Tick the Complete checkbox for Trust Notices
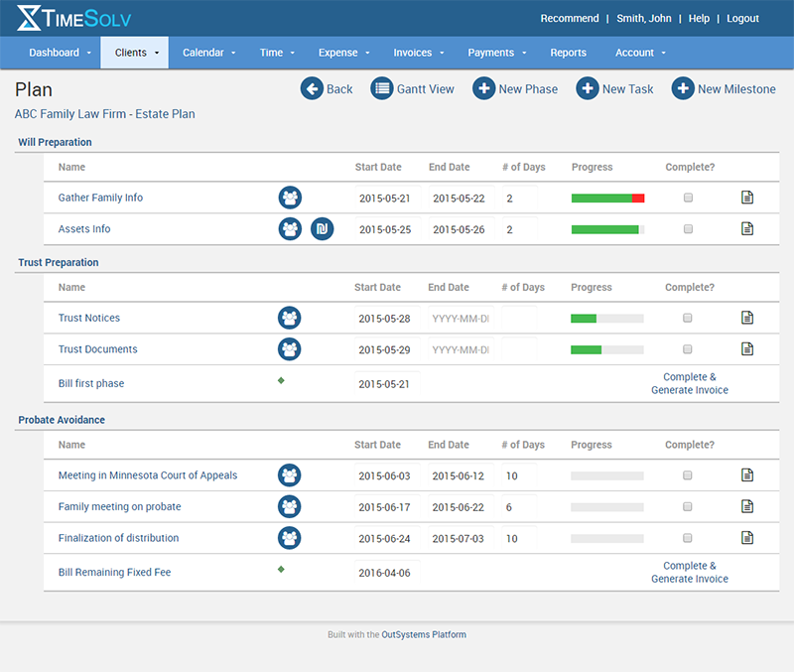 click(x=687, y=318)
